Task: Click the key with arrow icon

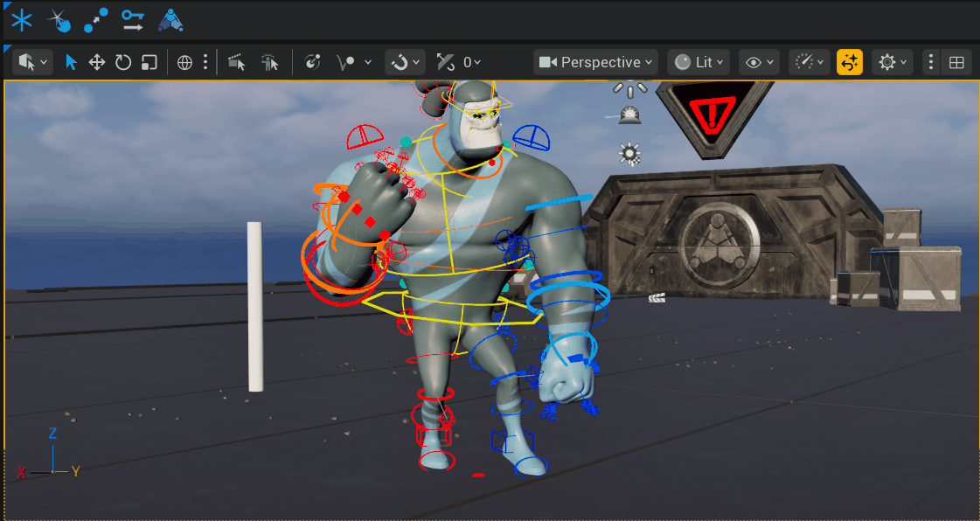Action: pos(132,19)
